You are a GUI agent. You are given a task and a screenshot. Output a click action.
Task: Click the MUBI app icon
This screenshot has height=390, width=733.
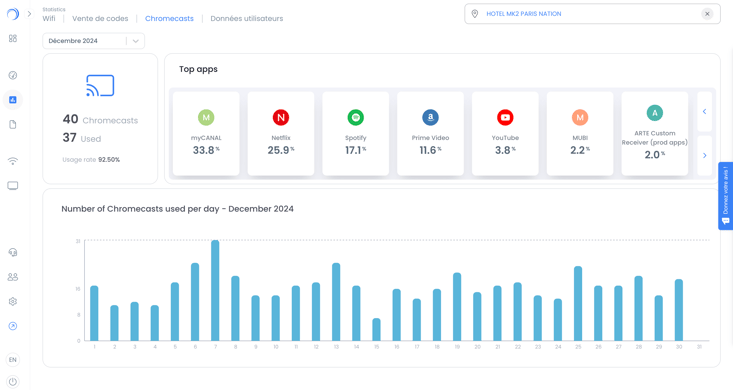point(580,117)
